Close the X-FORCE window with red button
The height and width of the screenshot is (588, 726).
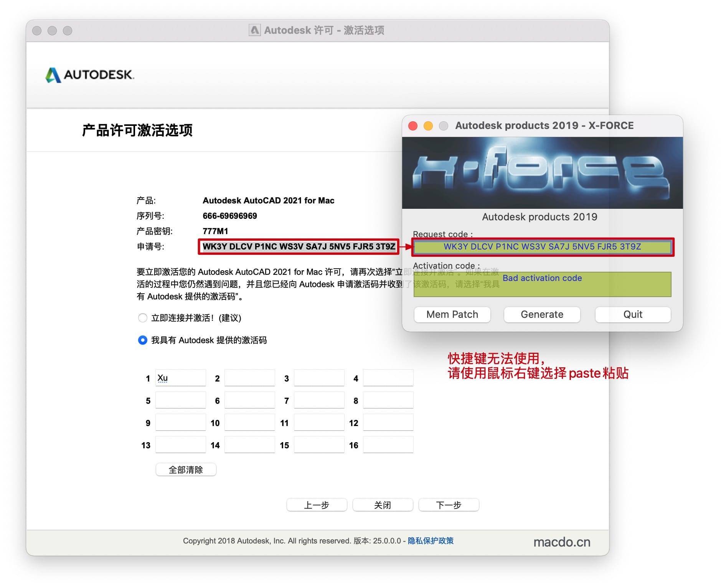[x=413, y=126]
